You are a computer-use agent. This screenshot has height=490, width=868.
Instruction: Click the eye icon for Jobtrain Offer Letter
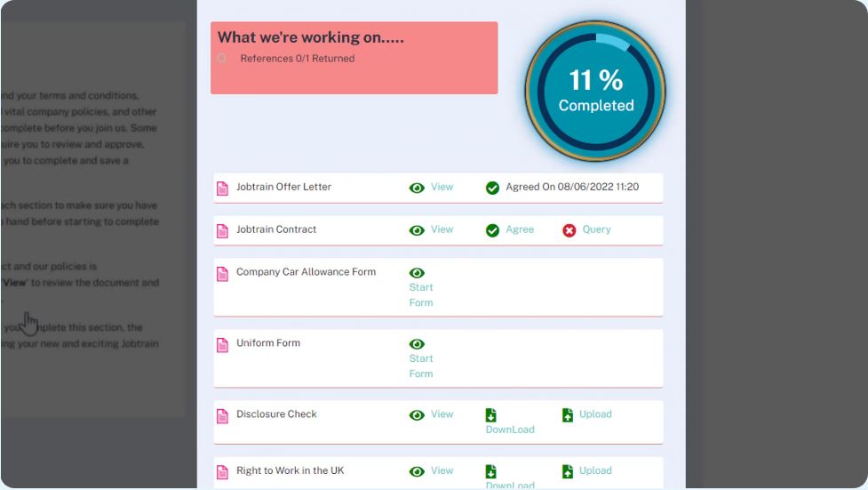tap(417, 188)
